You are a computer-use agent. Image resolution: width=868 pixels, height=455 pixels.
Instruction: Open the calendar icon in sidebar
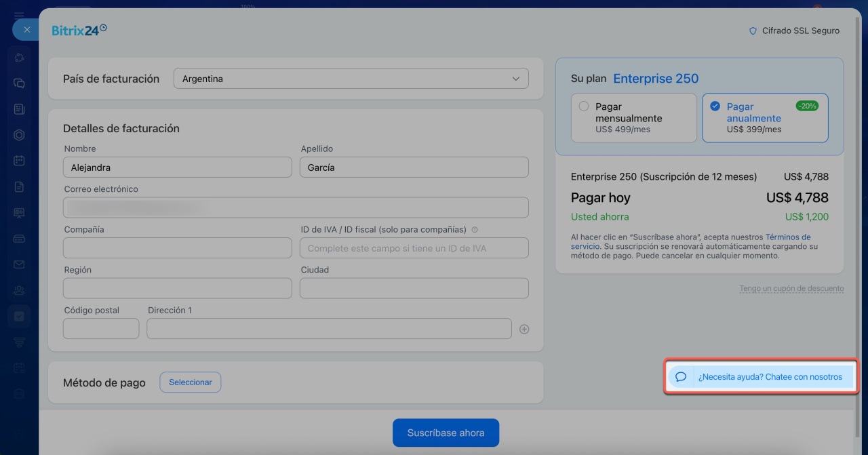pos(20,161)
